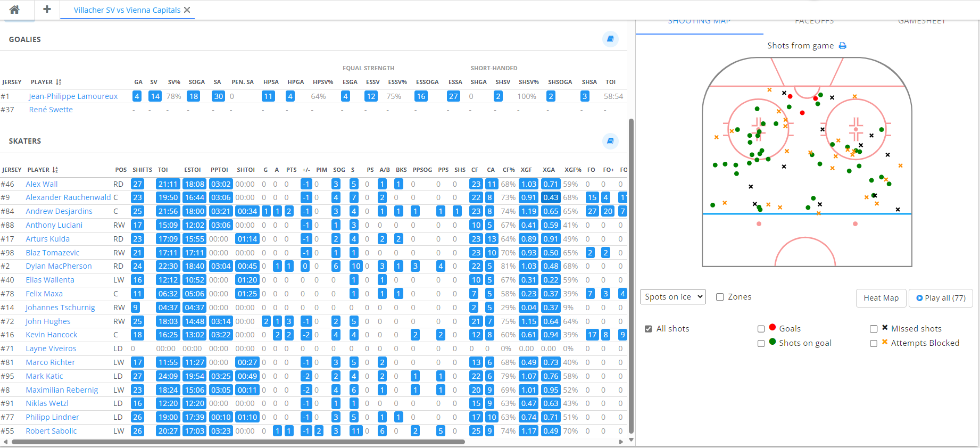The image size is (980, 448).
Task: Click the Skaters section export icon
Action: (610, 141)
